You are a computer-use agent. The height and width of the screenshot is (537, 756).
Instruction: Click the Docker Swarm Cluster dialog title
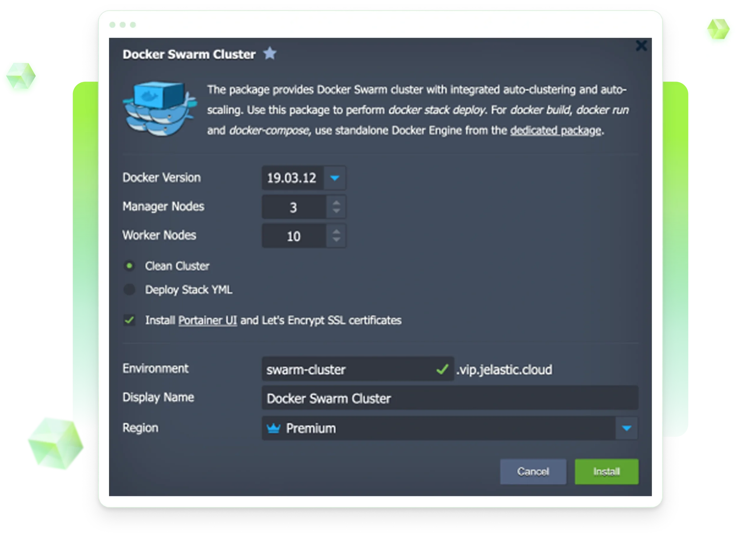click(x=189, y=54)
